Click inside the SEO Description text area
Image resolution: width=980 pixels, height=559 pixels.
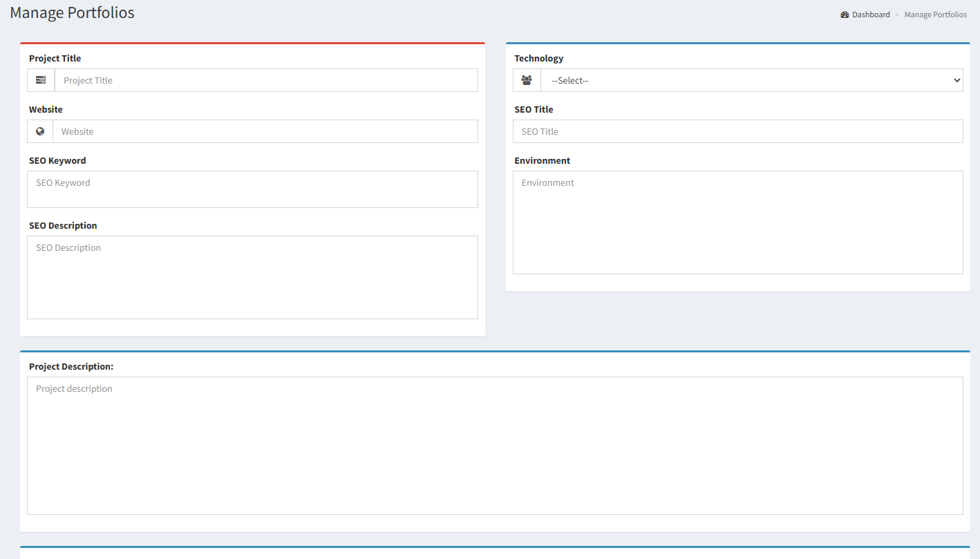[x=252, y=277]
